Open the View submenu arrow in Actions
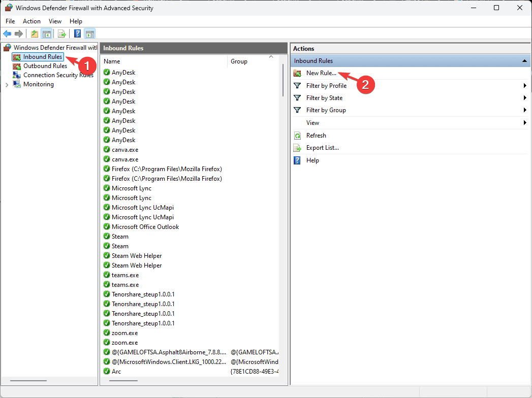 click(x=525, y=123)
